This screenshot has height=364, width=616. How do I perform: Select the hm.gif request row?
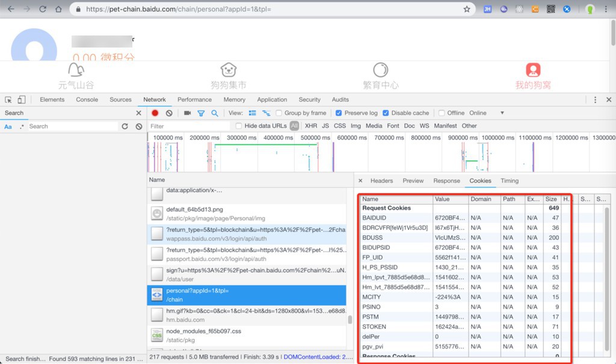(x=247, y=315)
